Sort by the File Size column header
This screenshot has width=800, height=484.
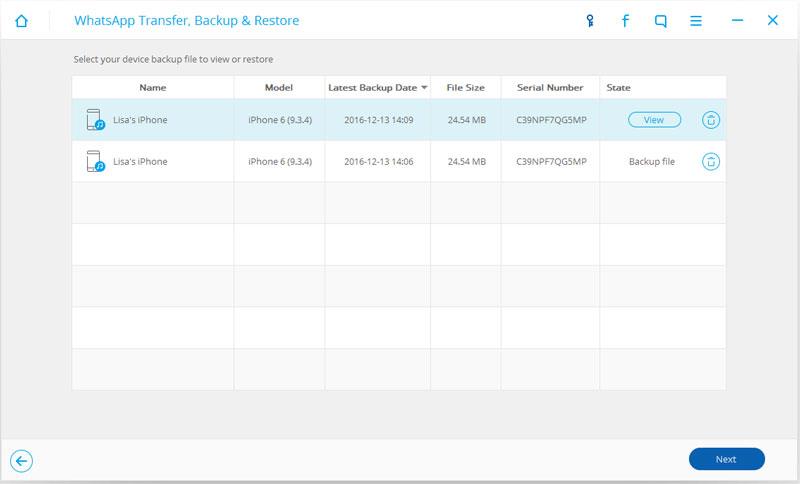(465, 88)
